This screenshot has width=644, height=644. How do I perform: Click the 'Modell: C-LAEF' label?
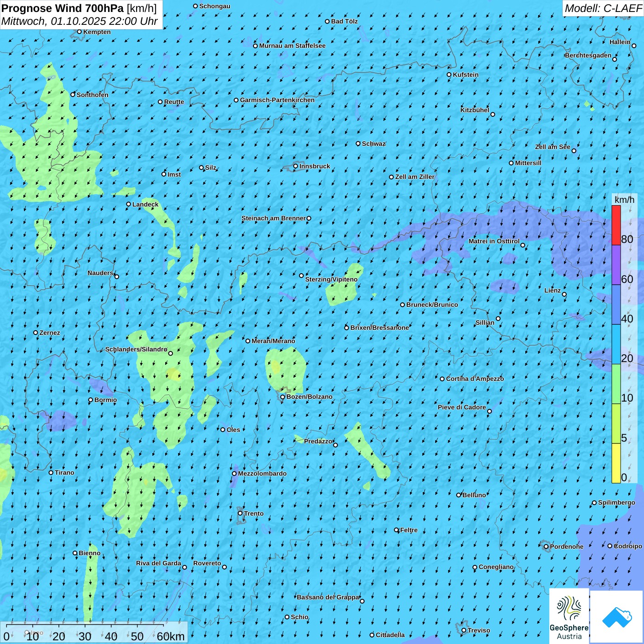[603, 8]
